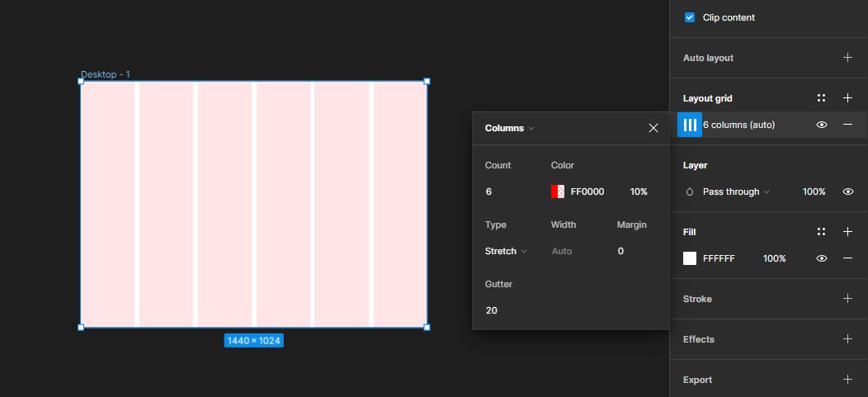This screenshot has height=397, width=868.
Task: Add an effect with plus icon
Action: click(847, 339)
